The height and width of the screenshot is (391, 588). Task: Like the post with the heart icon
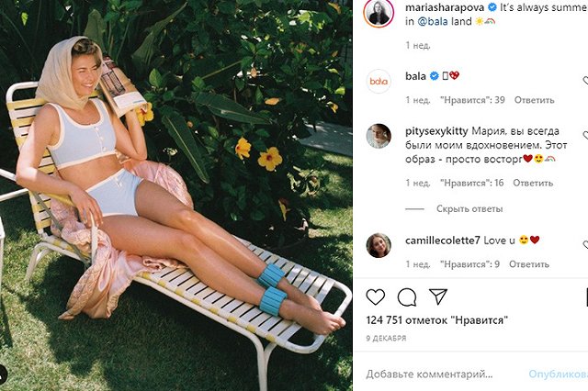(376, 297)
